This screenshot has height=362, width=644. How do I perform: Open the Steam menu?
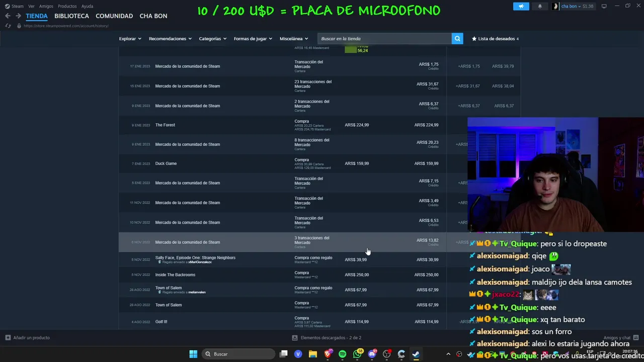18,6
